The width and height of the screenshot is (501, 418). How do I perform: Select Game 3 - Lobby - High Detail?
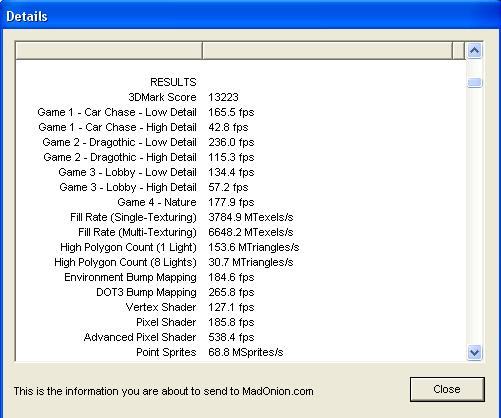(128, 187)
